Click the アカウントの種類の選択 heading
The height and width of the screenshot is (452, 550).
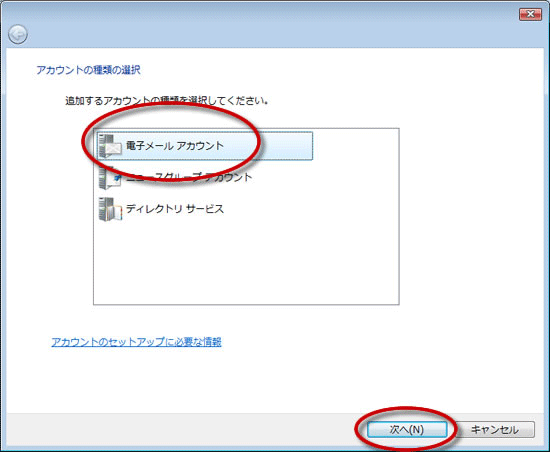(x=88, y=70)
